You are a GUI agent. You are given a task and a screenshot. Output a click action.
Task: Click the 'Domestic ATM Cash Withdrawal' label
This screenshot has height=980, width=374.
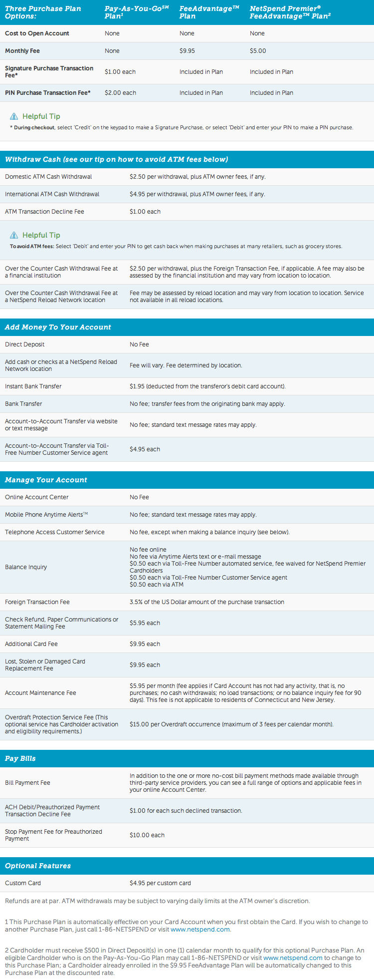[x=48, y=177]
